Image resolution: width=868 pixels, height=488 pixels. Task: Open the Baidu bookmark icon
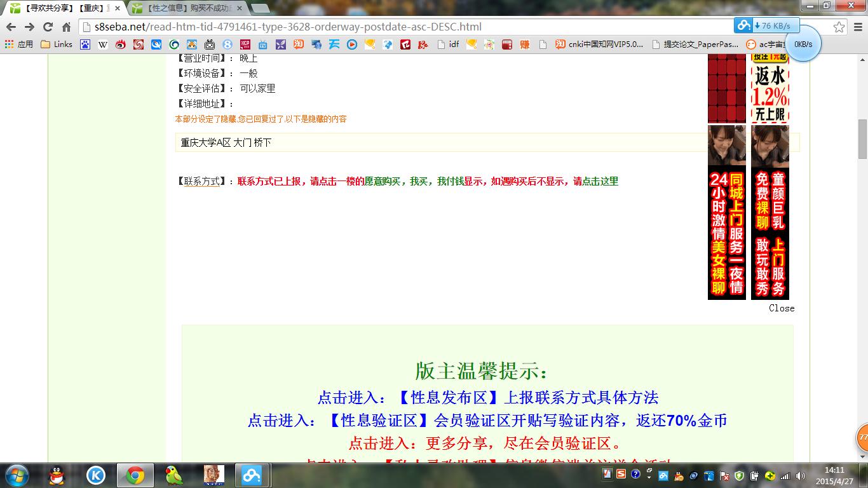pos(86,44)
